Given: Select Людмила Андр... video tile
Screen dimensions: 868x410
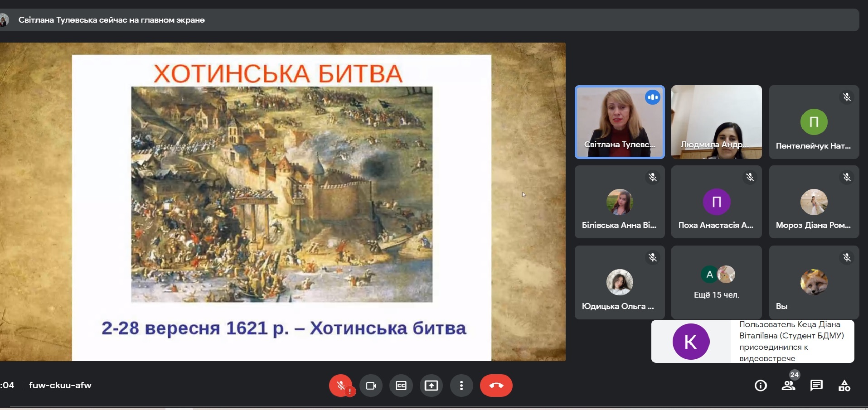Looking at the screenshot, I should click(716, 122).
